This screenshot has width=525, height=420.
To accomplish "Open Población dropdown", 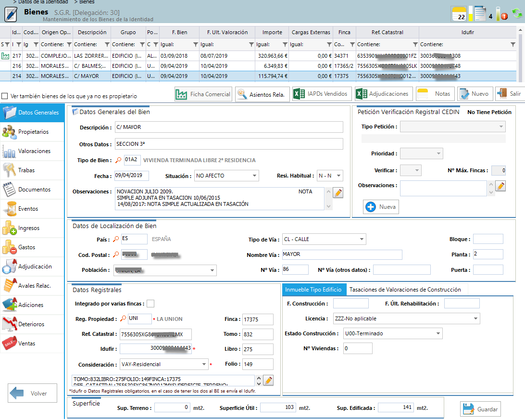I will pos(165,270).
